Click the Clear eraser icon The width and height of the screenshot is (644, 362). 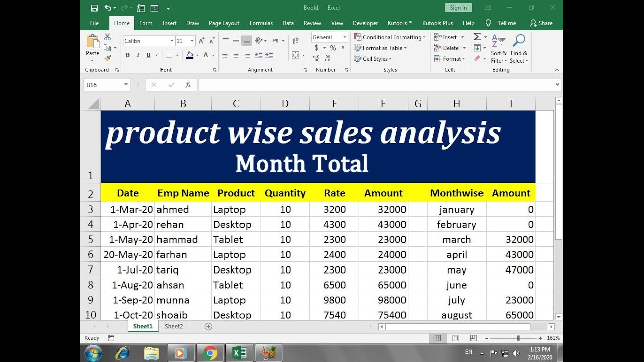point(477,58)
